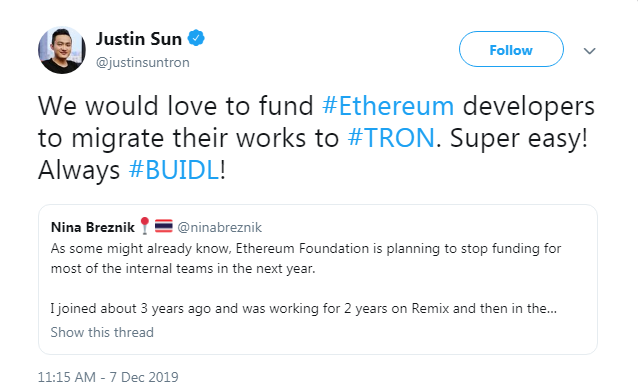Open the #Ethereum hashtag
The image size is (638, 390).
click(388, 106)
